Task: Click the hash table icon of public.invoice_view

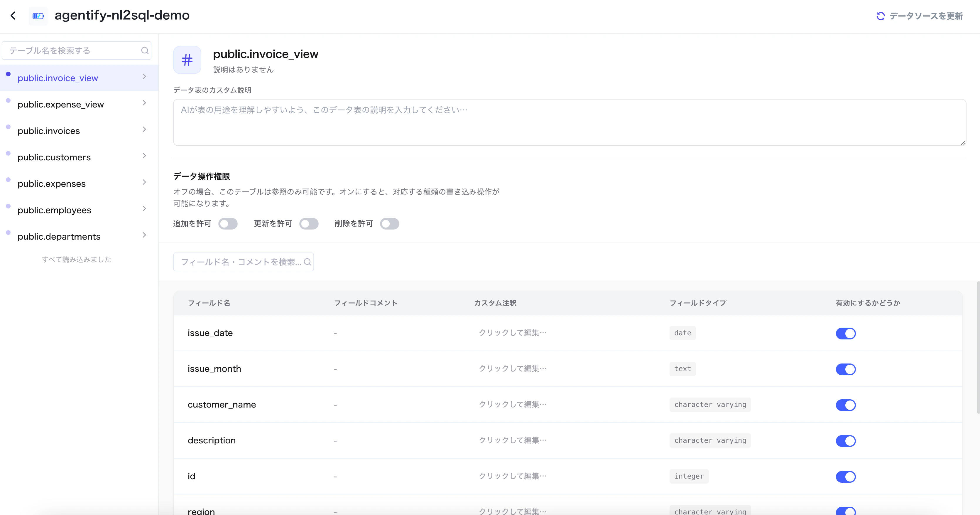Action: (187, 60)
